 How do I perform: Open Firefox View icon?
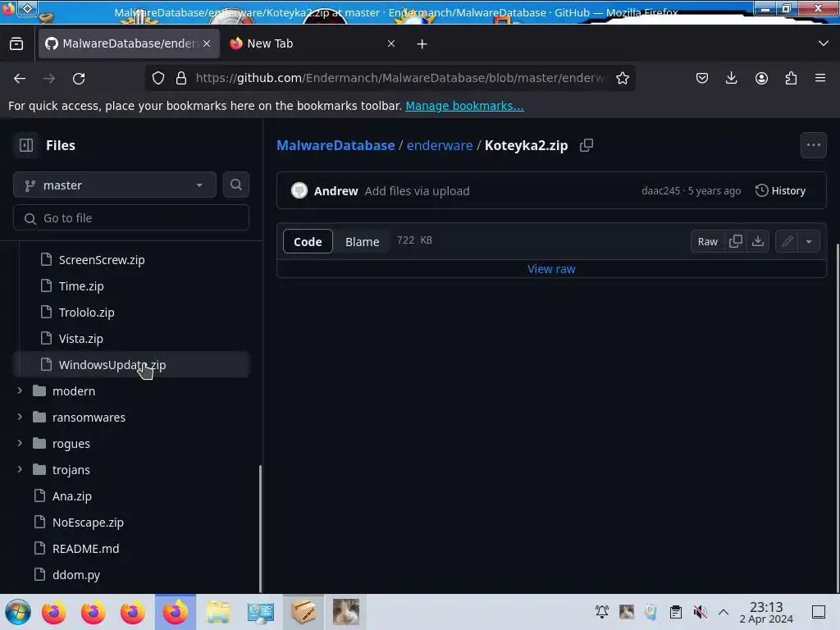16,43
